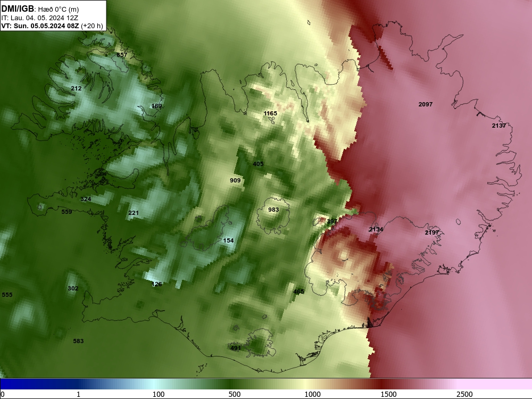Click the map value 555
This screenshot has width=532, height=399.
[x=7, y=295]
